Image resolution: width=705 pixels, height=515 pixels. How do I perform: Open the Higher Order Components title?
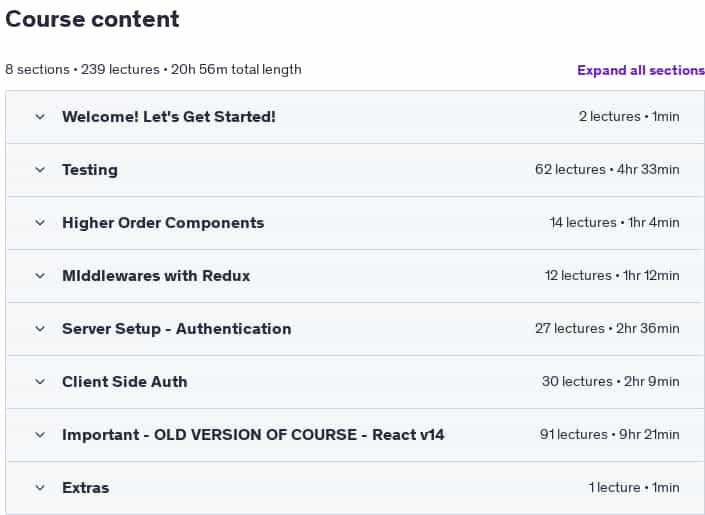(163, 223)
